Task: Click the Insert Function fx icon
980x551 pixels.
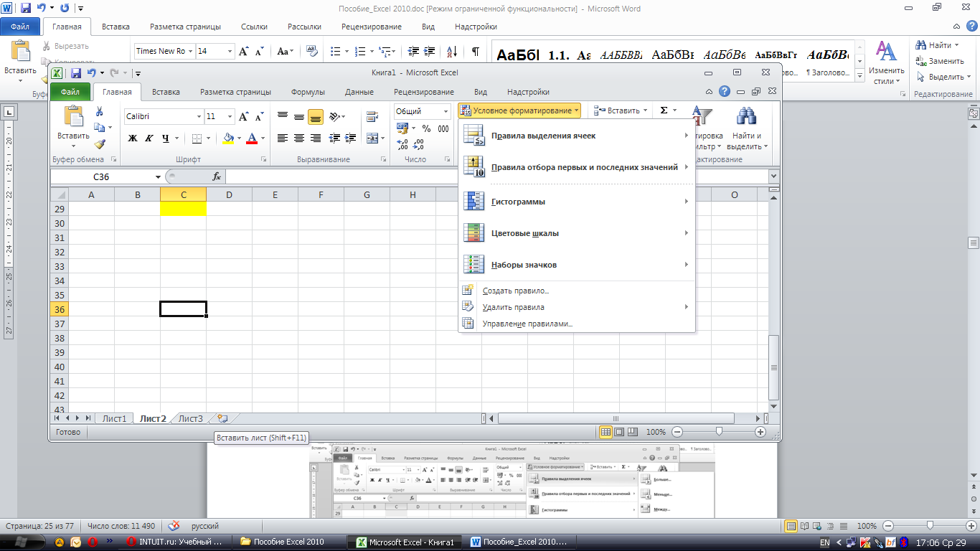Action: click(217, 176)
